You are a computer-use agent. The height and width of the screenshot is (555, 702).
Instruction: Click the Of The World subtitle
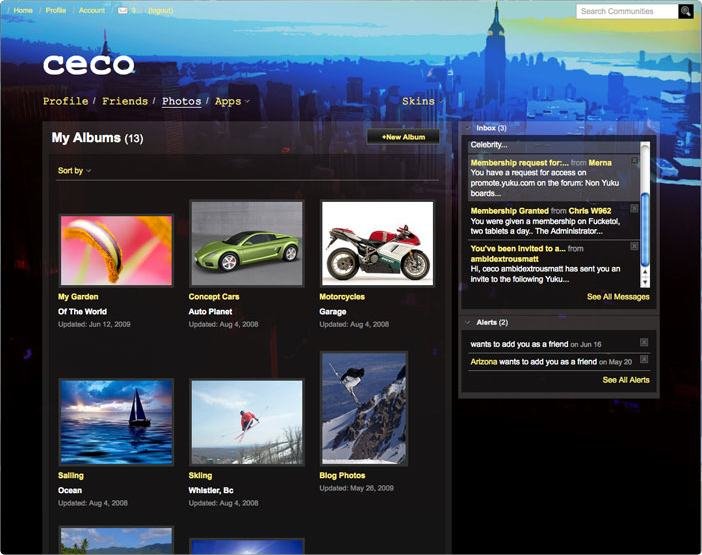82,312
